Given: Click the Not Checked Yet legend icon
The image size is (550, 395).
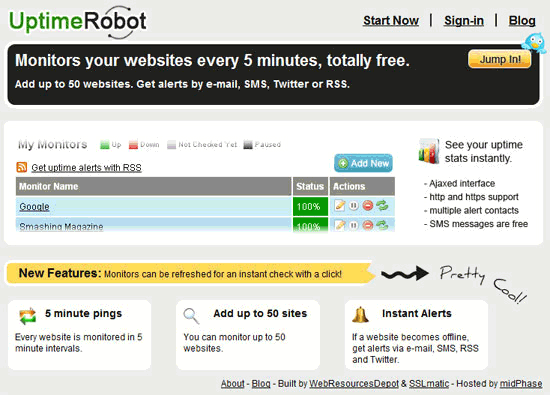Looking at the screenshot, I should [171, 145].
